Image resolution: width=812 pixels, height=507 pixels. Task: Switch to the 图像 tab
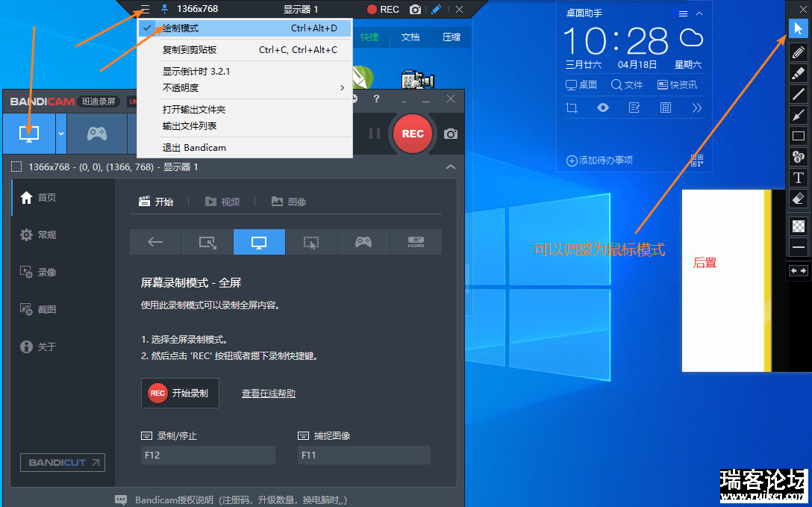pyautogui.click(x=289, y=202)
